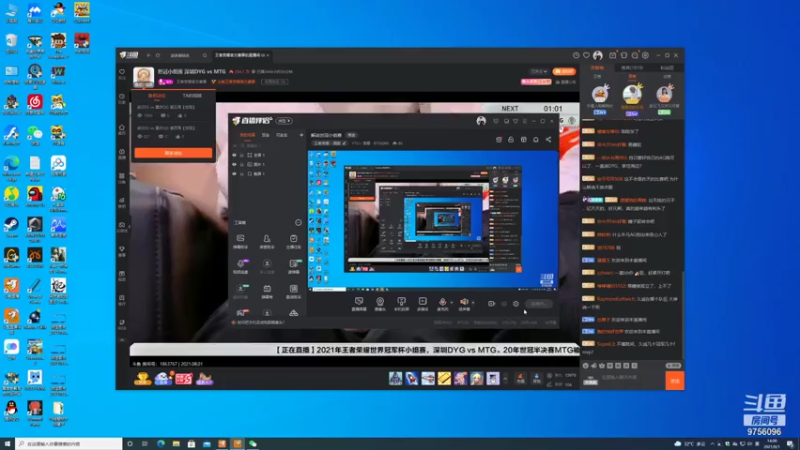Screen dimensions: 800x450
Task: Click the Start Live button in the companion window
Action: pyautogui.click(x=539, y=304)
